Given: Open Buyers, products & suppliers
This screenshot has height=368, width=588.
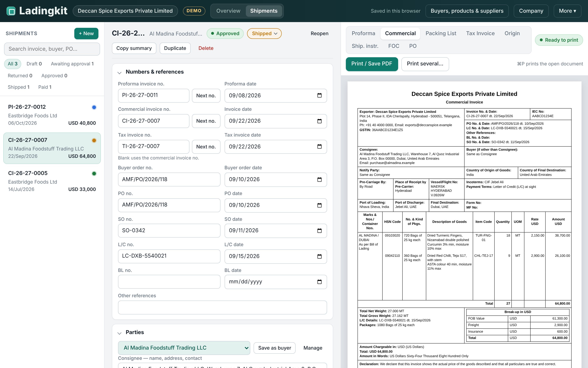Looking at the screenshot, I should [467, 11].
